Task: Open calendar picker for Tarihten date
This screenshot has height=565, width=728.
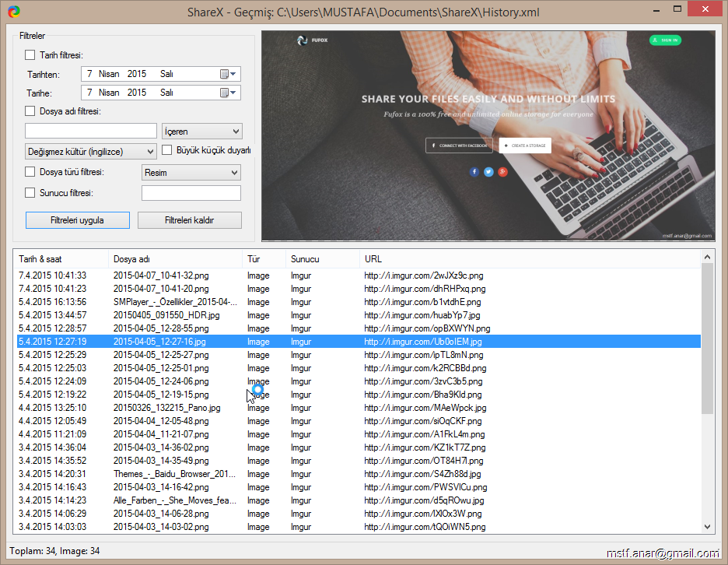Action: 229,74
